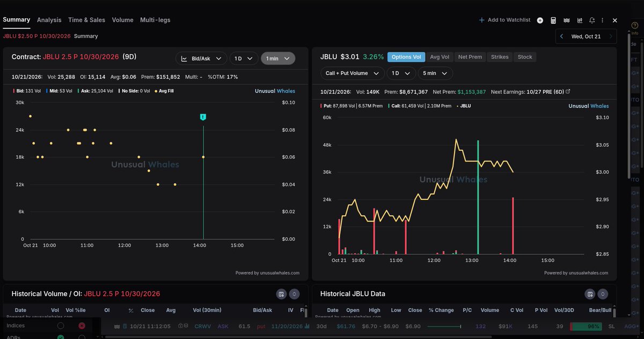Screen dimensions: 644x339
Task: Click CRWV ticker in flow row
Action: coord(203,326)
